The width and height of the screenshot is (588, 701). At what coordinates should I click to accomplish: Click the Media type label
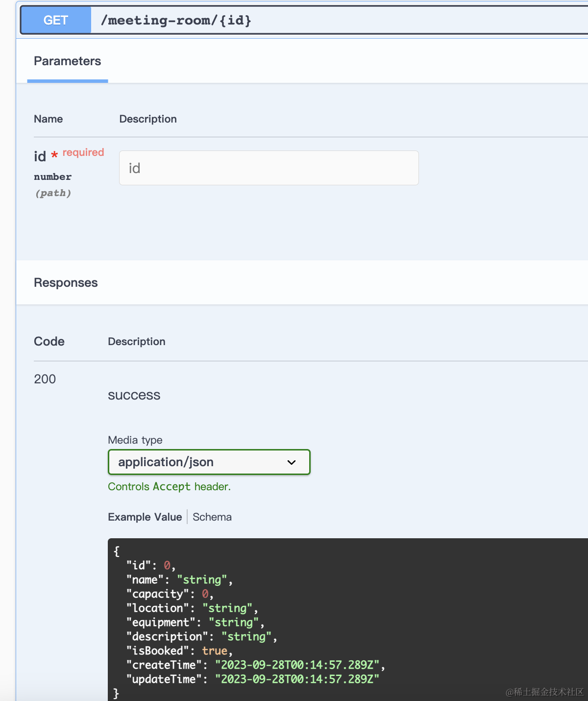(x=135, y=440)
